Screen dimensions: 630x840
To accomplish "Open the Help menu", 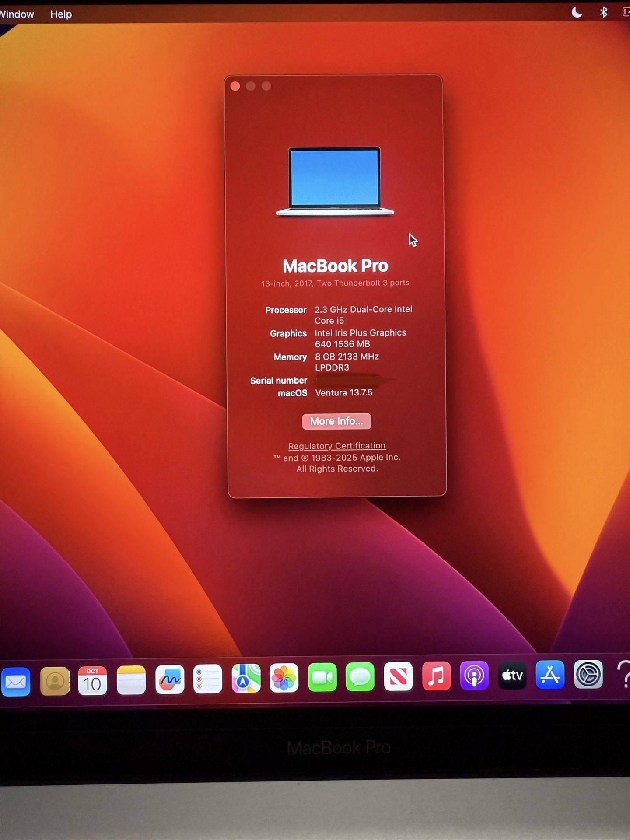I will (x=61, y=14).
